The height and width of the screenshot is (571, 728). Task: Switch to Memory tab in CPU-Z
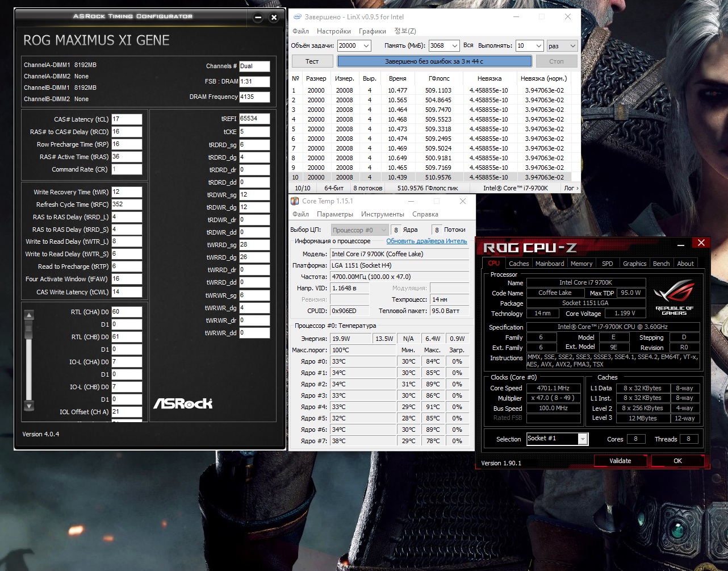click(x=581, y=264)
